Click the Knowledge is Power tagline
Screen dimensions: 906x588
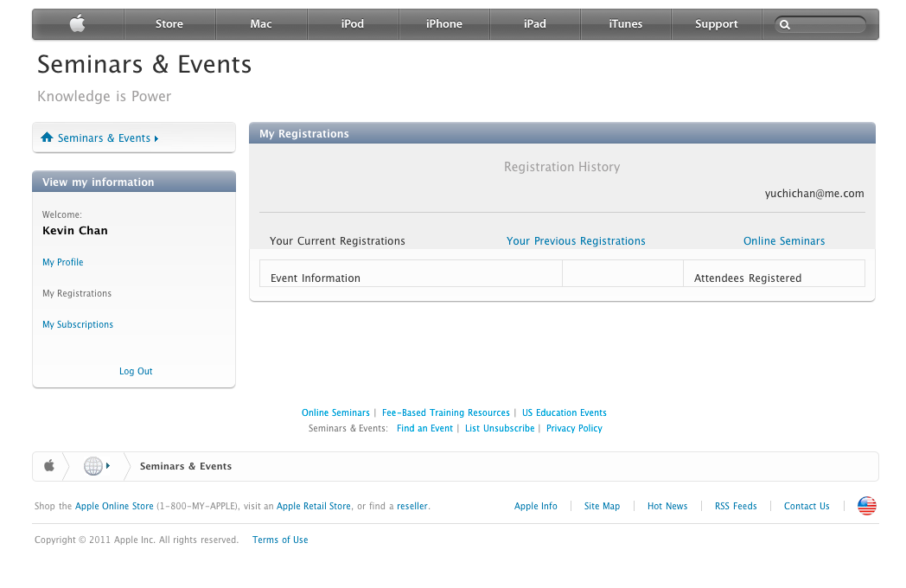click(x=105, y=96)
